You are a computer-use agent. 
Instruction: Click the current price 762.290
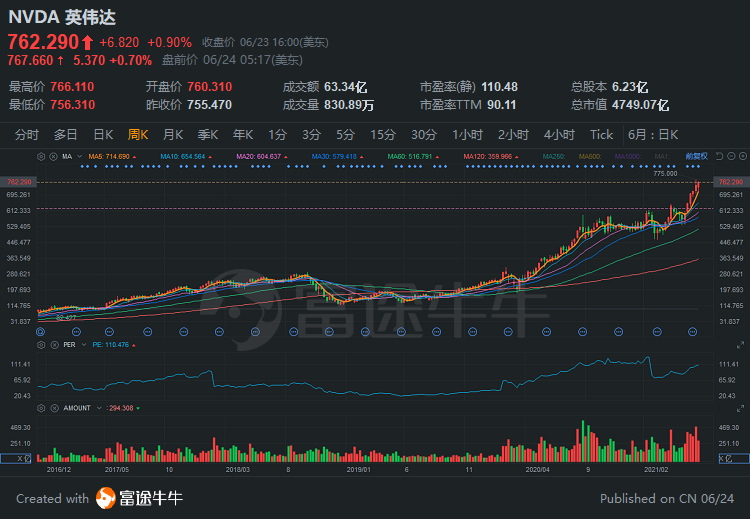43,42
